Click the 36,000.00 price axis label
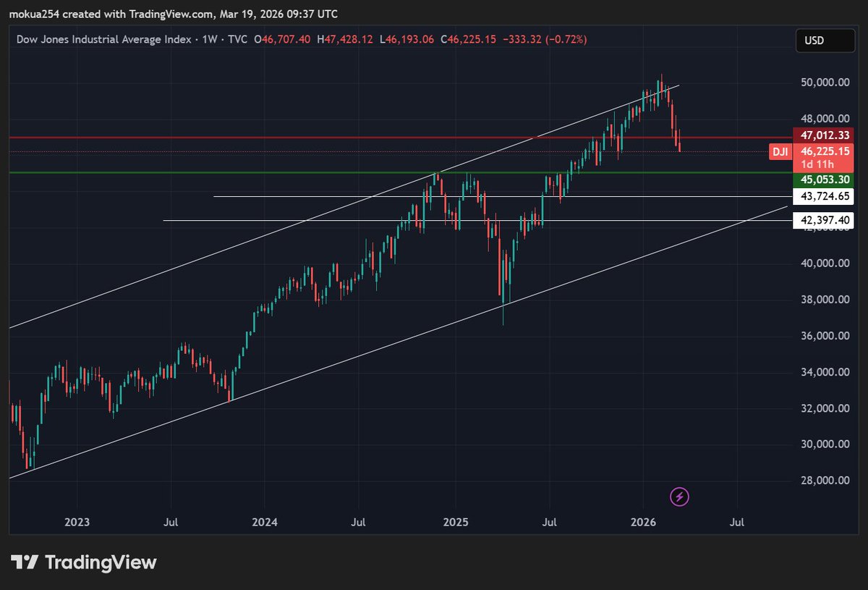 pyautogui.click(x=825, y=336)
